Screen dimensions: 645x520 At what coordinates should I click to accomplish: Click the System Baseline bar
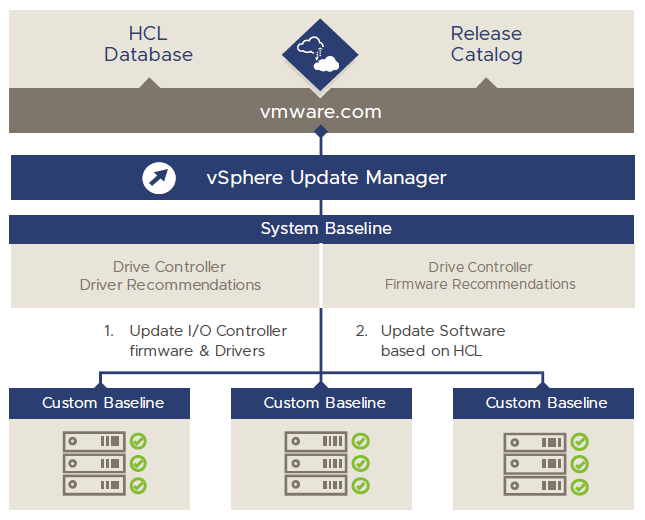[322, 229]
